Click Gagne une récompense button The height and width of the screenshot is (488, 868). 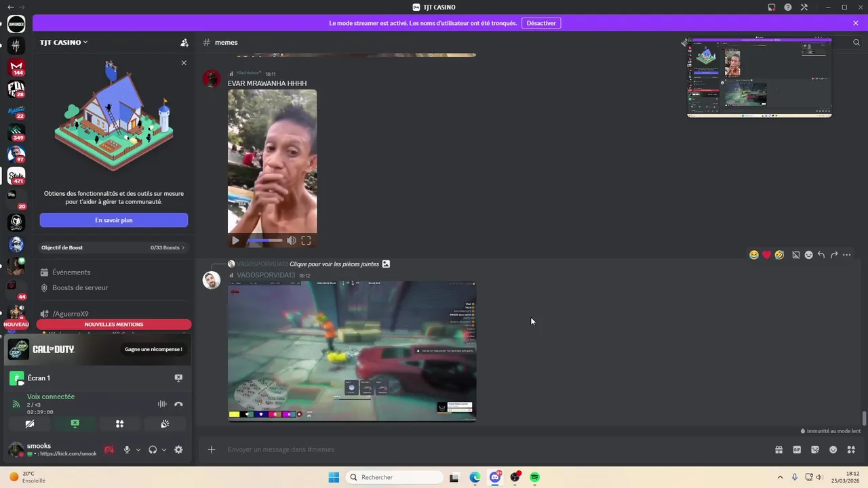click(153, 349)
